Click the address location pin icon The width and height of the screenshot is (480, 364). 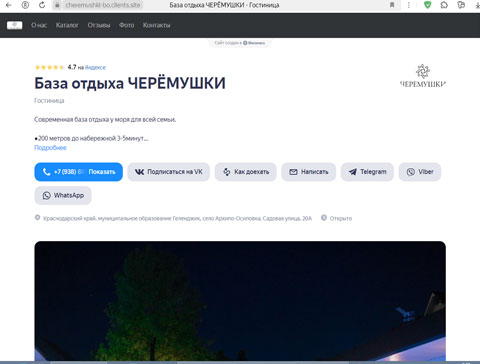tap(37, 218)
